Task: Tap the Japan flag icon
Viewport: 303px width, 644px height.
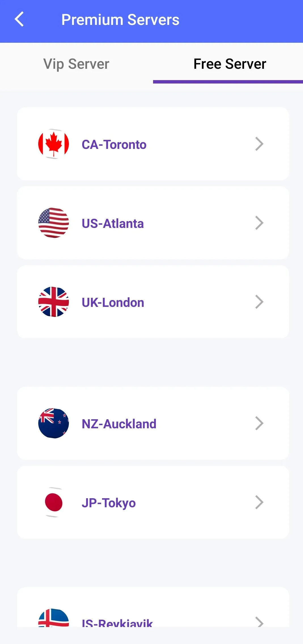Action: click(x=54, y=502)
